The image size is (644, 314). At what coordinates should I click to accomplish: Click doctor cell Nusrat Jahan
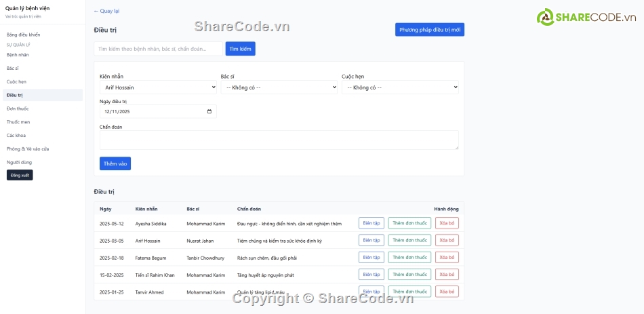point(200,241)
